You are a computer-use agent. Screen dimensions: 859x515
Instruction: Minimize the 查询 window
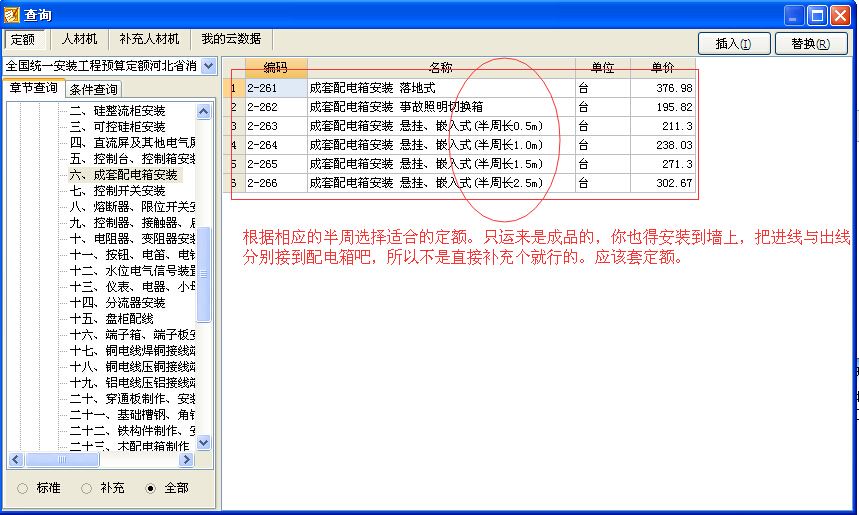(x=793, y=15)
